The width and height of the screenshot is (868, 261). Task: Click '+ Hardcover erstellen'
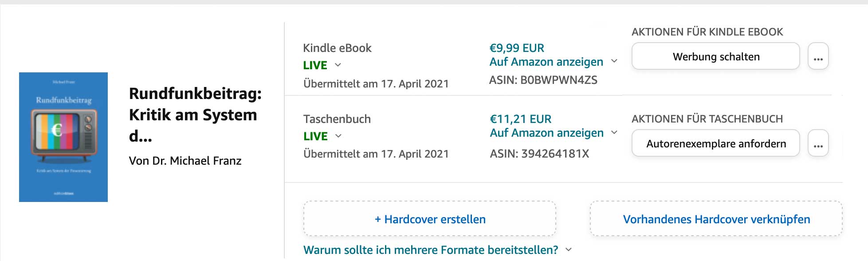429,219
